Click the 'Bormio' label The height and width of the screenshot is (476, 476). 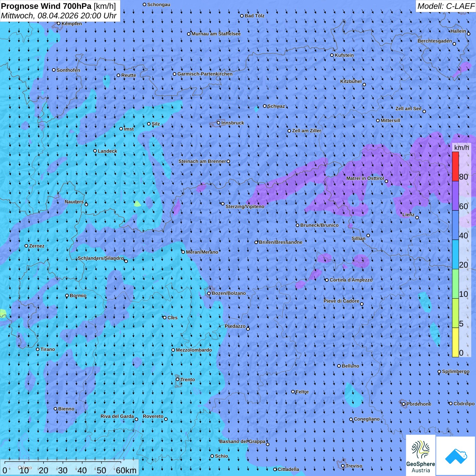(78, 295)
